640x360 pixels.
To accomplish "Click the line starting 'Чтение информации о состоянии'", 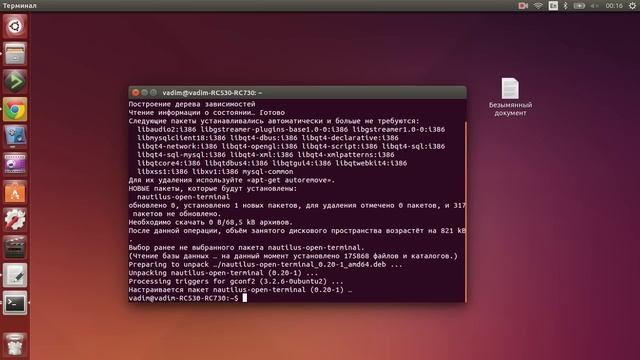I will click(x=207, y=113).
